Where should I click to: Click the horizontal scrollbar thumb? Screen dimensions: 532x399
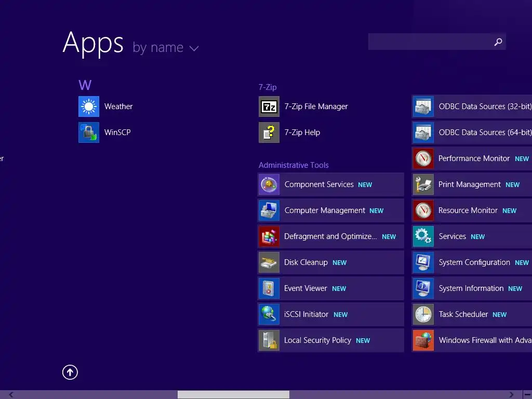tap(233, 395)
